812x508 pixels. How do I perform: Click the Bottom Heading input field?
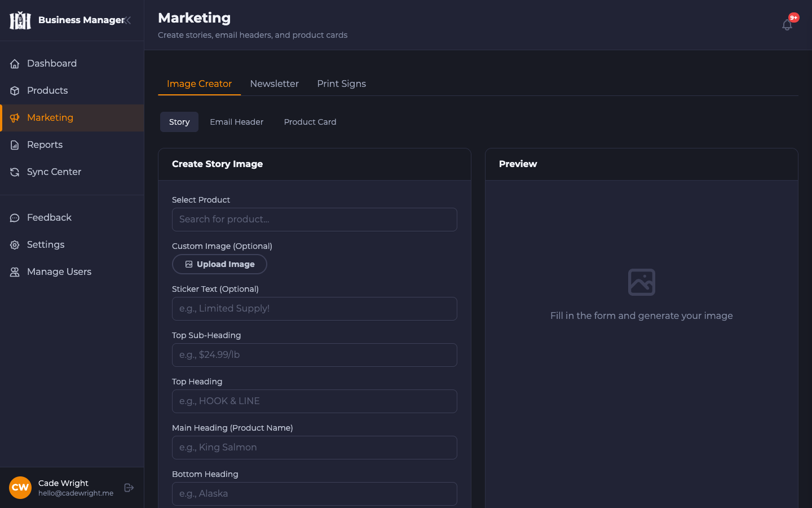point(315,494)
